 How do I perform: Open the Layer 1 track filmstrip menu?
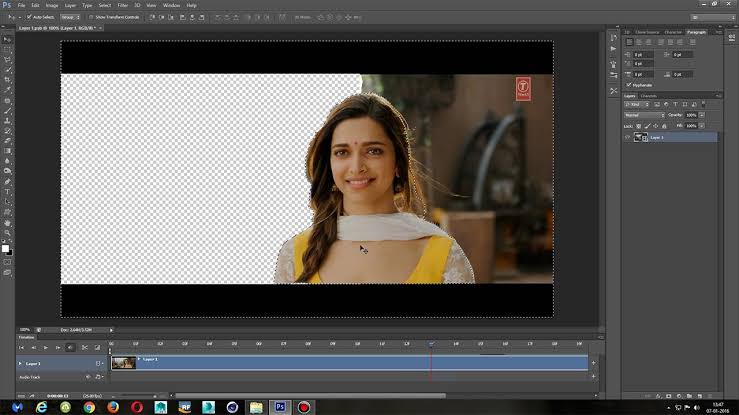pyautogui.click(x=99, y=364)
